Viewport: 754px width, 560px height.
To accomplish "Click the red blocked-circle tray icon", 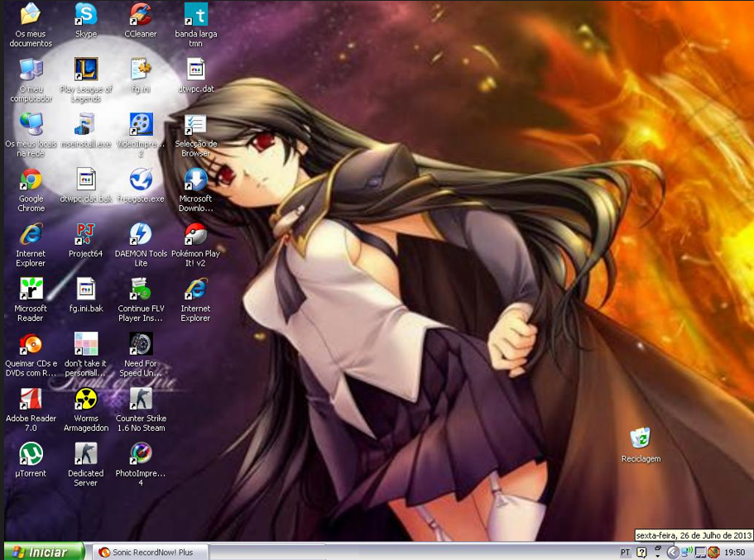I will 713,553.
